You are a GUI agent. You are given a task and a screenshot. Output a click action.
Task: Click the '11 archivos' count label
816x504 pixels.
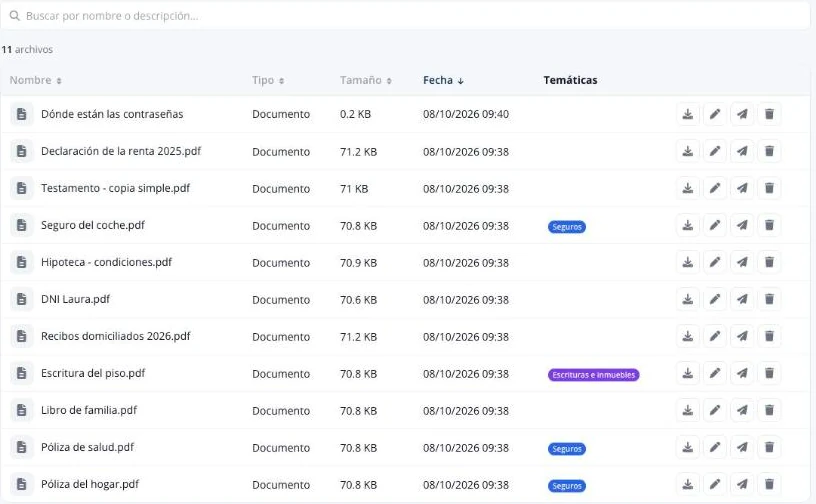point(27,49)
